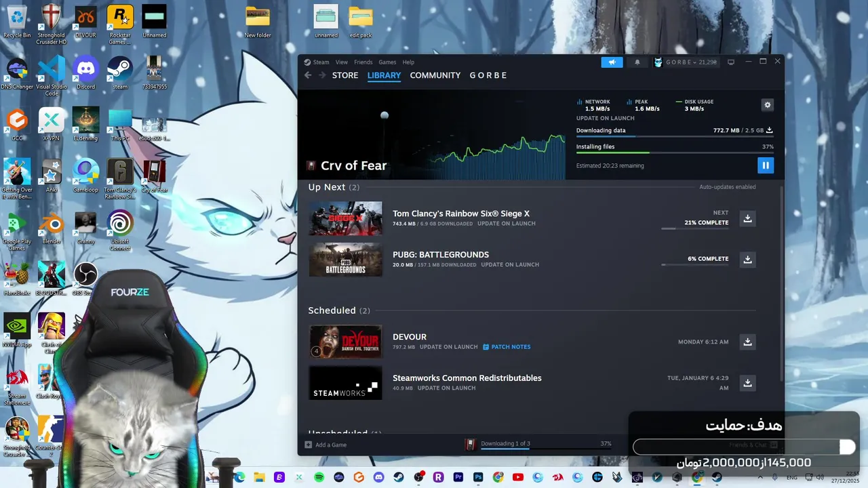The width and height of the screenshot is (868, 488).
Task: Pause the Cry of Fear download
Action: click(x=766, y=165)
